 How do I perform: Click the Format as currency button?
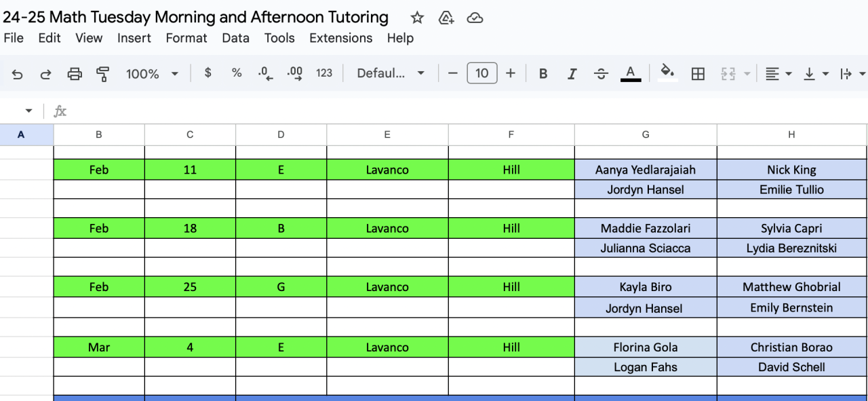208,73
